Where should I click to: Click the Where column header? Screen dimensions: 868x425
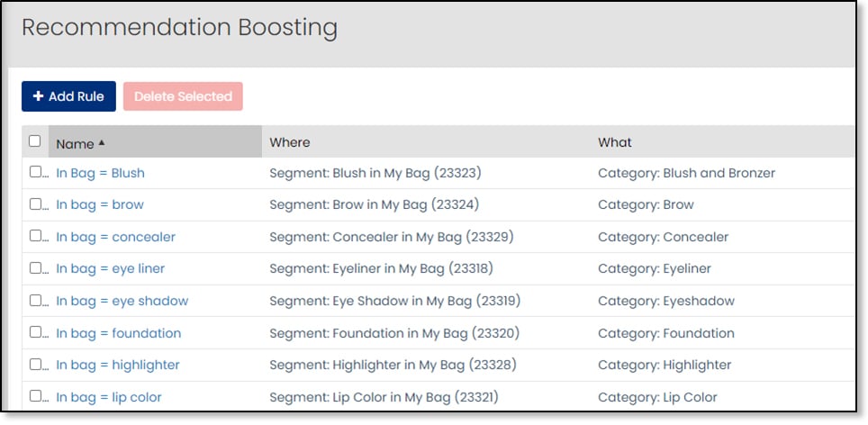[x=290, y=142]
